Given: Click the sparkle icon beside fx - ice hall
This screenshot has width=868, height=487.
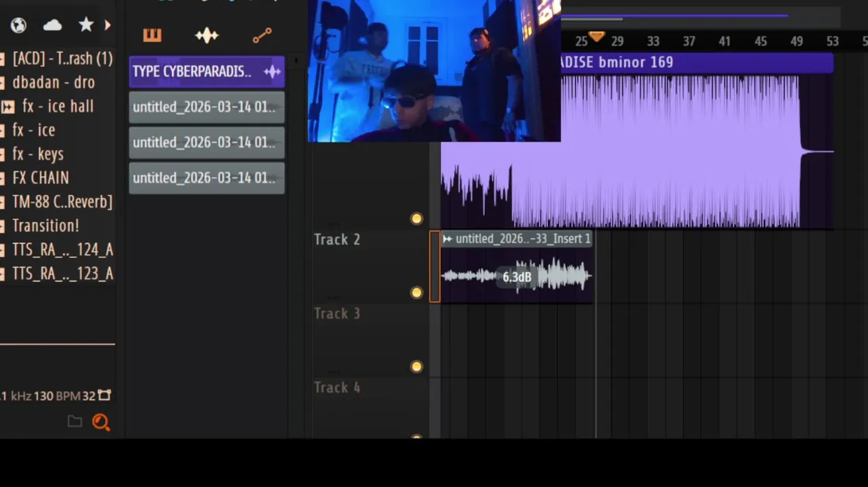Looking at the screenshot, I should [x=7, y=107].
